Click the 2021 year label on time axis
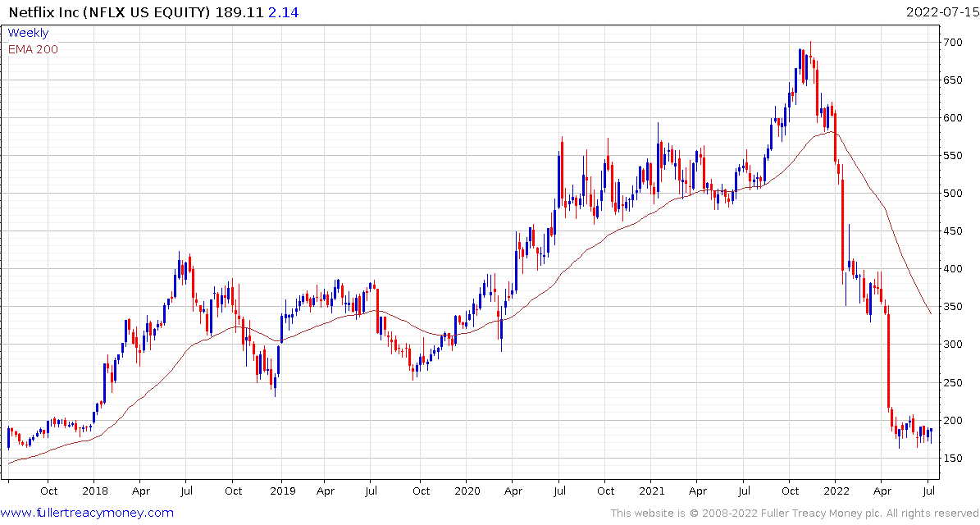 (x=650, y=492)
